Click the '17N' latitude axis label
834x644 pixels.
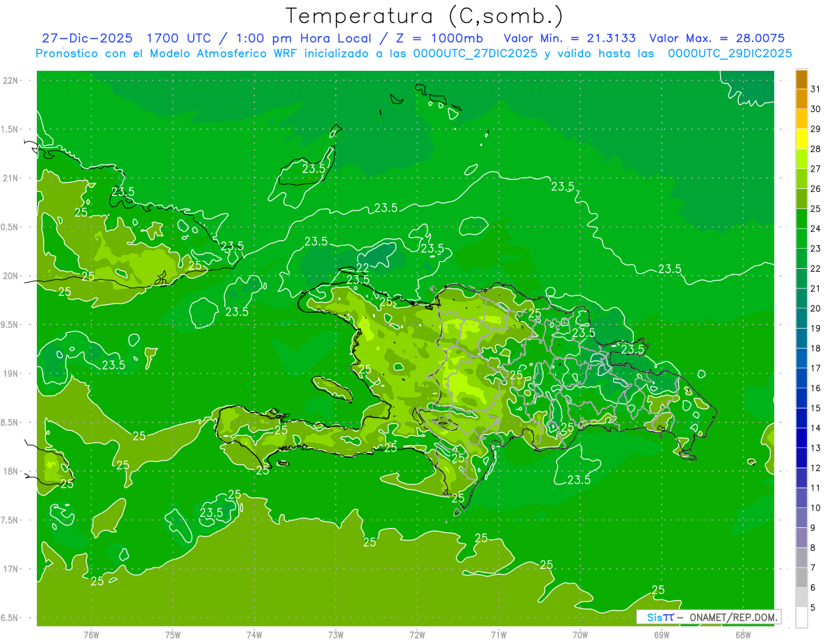coord(11,569)
